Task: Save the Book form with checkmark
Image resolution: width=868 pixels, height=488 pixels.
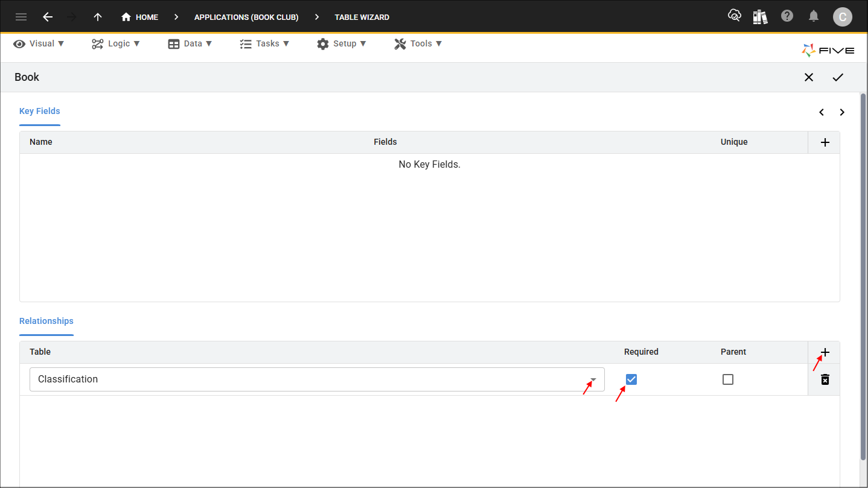Action: [x=838, y=77]
